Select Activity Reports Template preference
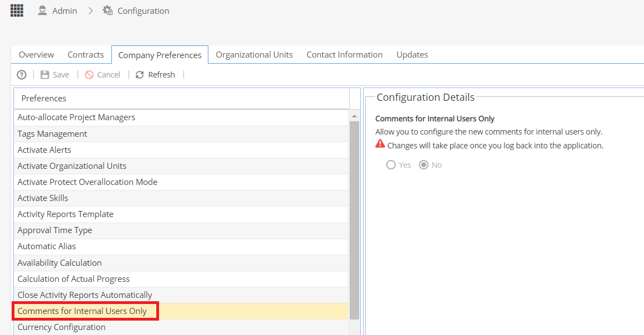 (181, 214)
